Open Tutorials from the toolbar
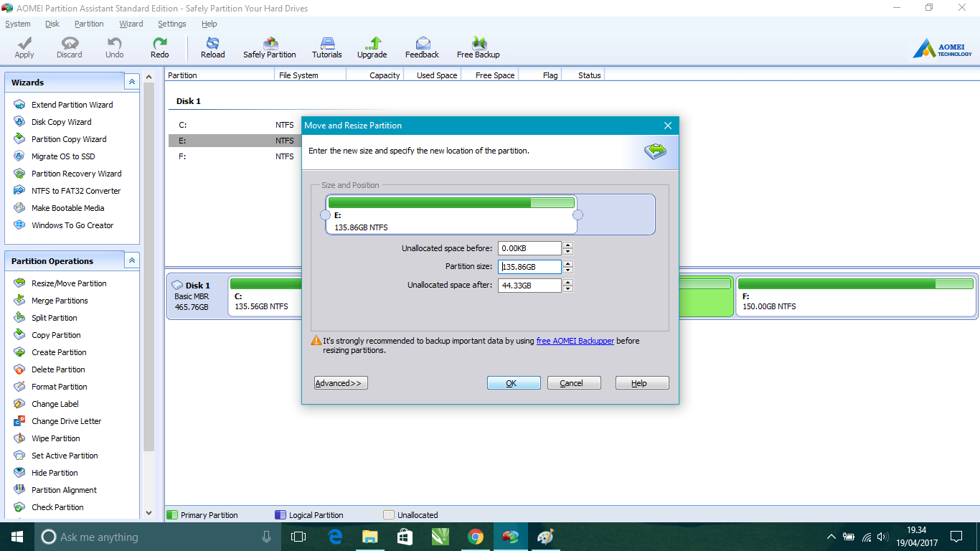Screen dimensions: 980x551 point(327,48)
